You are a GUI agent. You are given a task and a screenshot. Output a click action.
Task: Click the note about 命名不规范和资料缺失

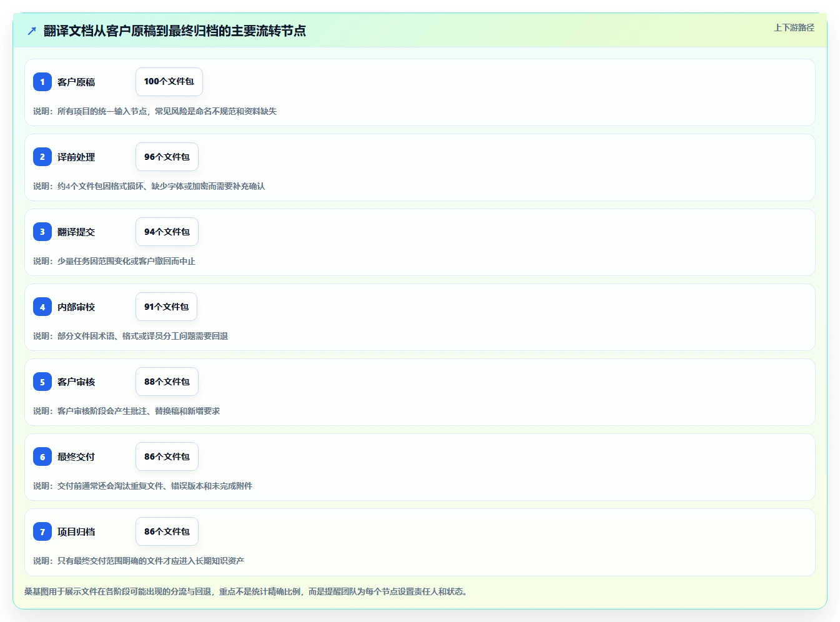tap(155, 111)
